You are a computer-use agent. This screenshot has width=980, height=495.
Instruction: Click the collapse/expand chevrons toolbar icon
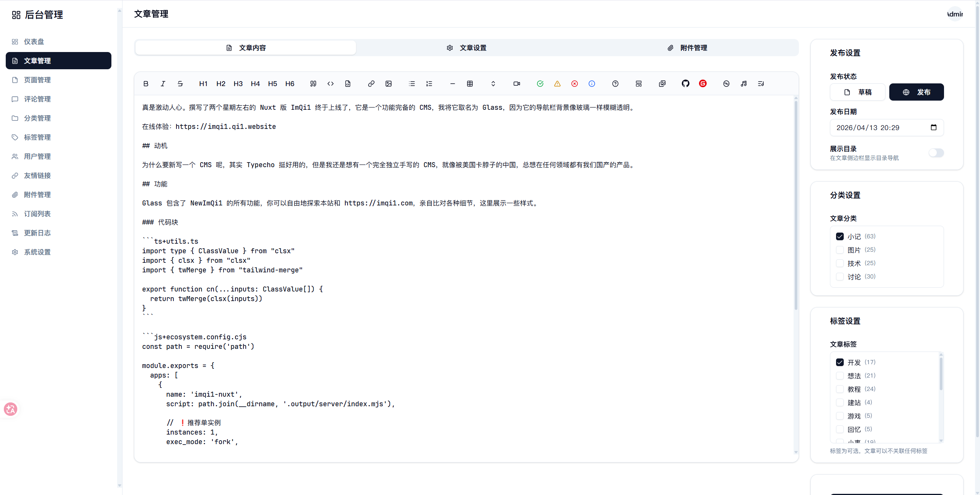pos(493,84)
